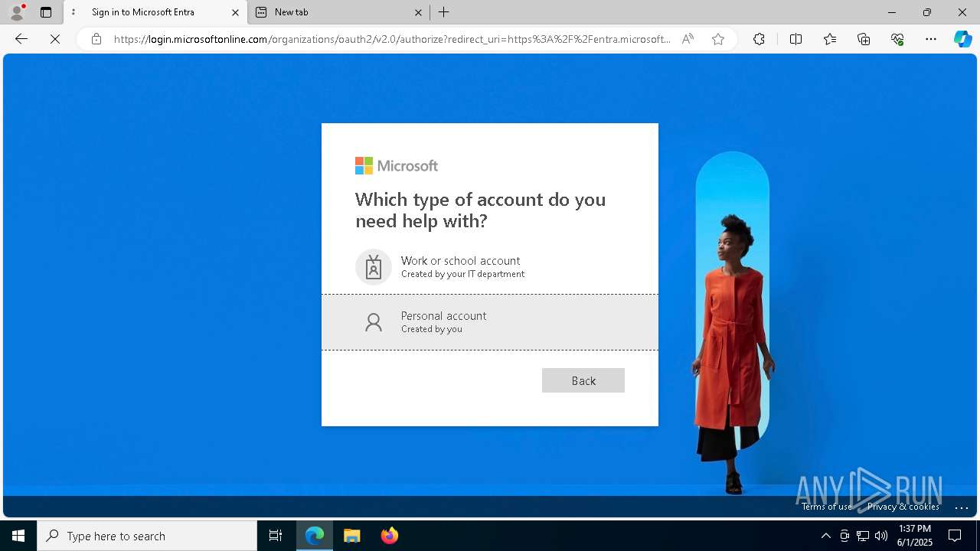The image size is (980, 551).
Task: Toggle Split screen view
Action: pos(795,39)
